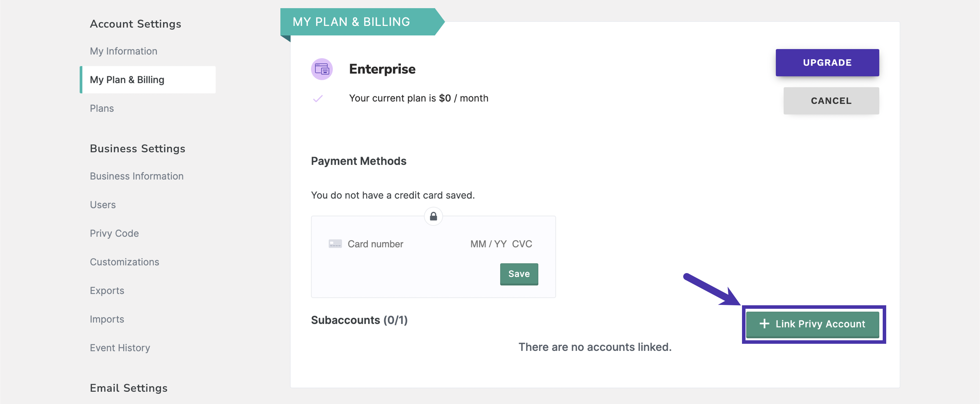Go to the Plans page

click(x=101, y=109)
